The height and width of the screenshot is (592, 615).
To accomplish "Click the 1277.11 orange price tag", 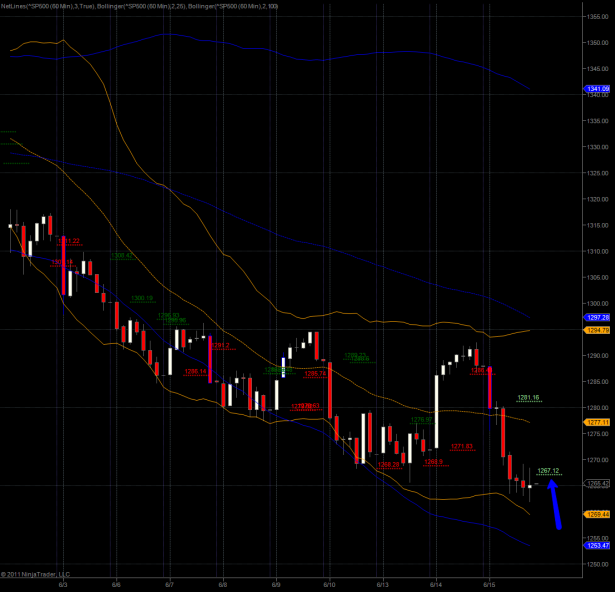I will point(597,422).
